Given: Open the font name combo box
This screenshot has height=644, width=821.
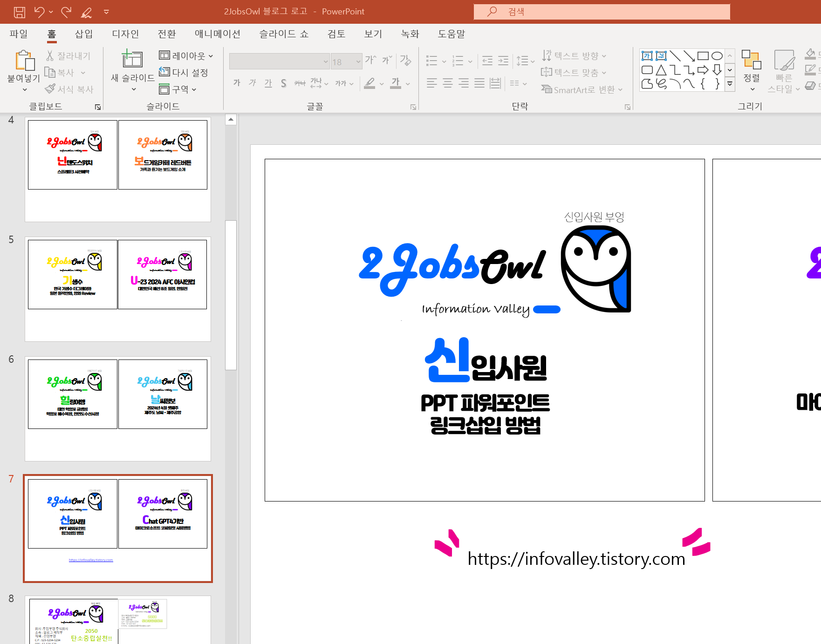Looking at the screenshot, I should coord(279,61).
